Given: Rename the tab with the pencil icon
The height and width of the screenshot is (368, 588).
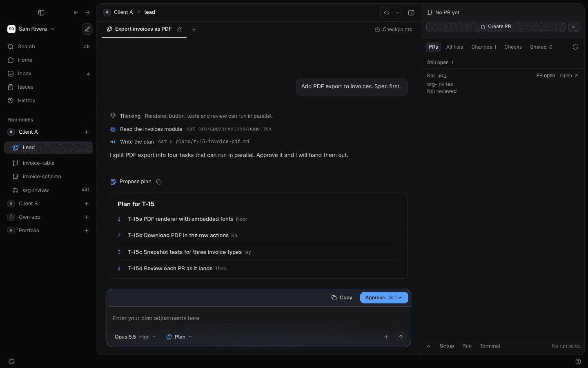Looking at the screenshot, I should [179, 29].
